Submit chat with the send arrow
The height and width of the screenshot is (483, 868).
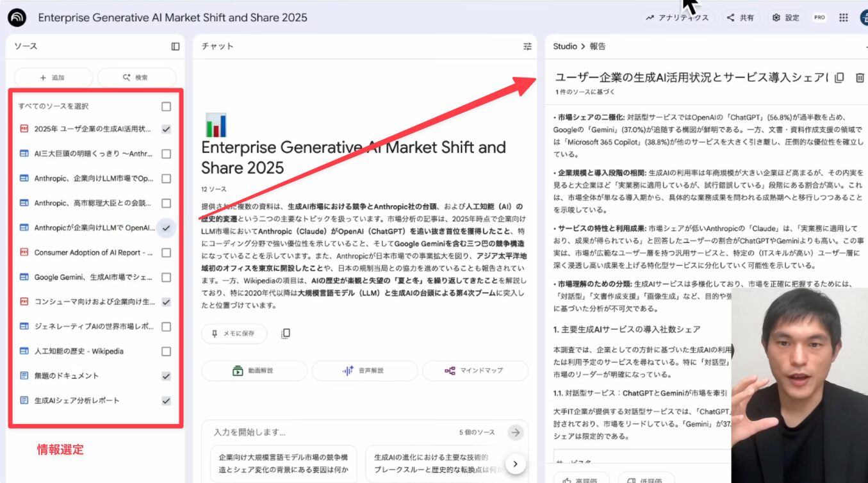515,432
